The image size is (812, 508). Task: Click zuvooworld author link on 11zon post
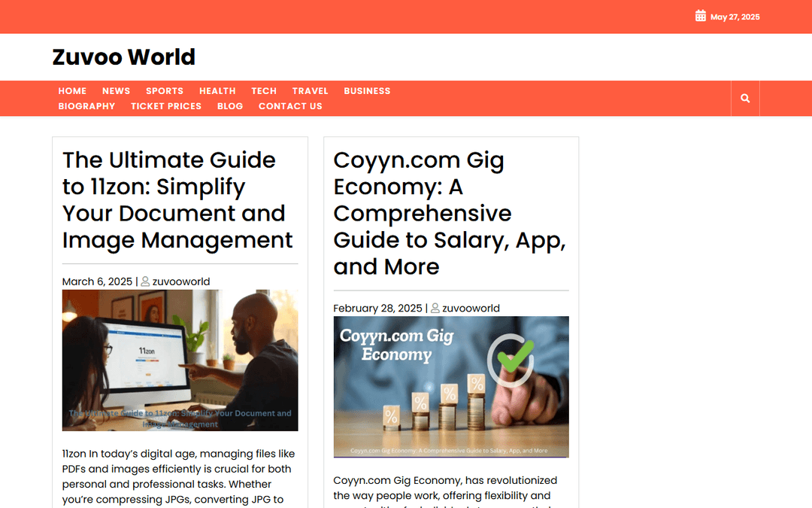181,281
